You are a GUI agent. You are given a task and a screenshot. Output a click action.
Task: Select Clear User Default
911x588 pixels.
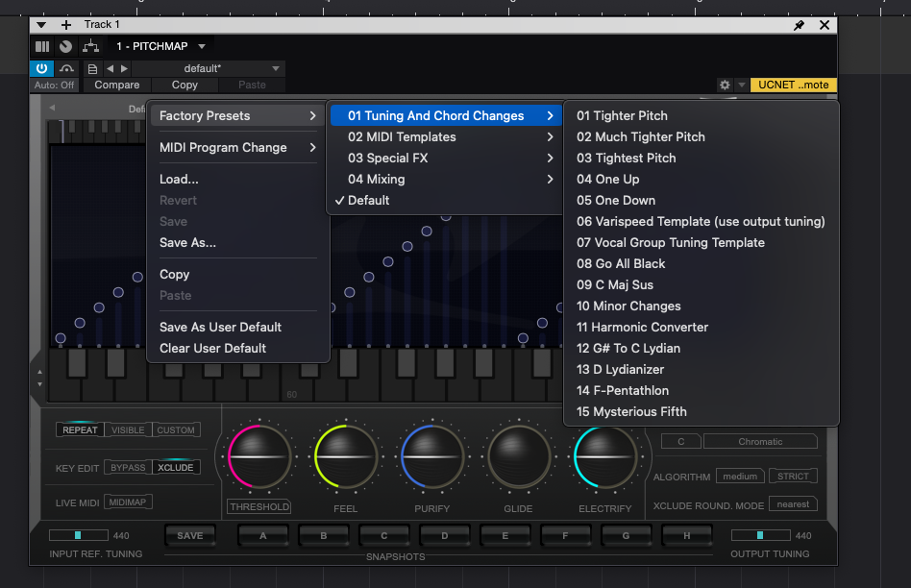coord(237,348)
